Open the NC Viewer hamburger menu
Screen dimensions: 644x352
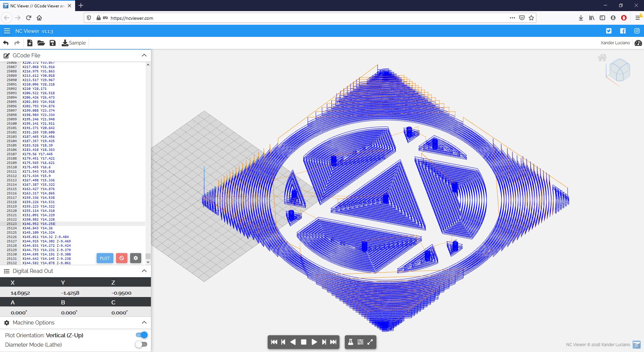tap(7, 31)
